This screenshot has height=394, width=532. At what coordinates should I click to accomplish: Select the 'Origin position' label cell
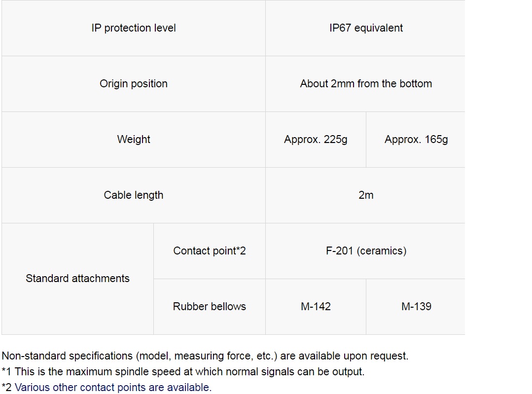point(134,84)
